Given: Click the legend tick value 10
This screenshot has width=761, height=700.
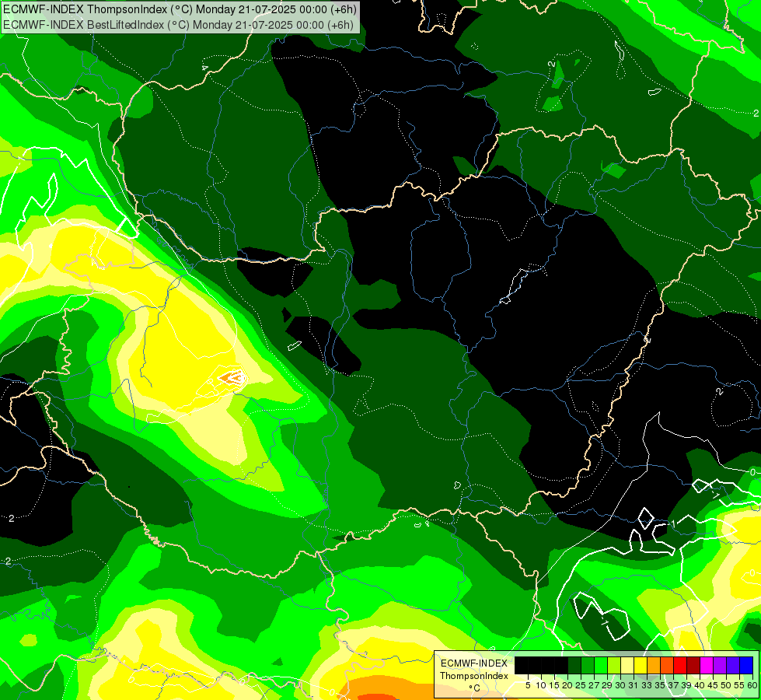Looking at the screenshot, I should click(x=541, y=685).
